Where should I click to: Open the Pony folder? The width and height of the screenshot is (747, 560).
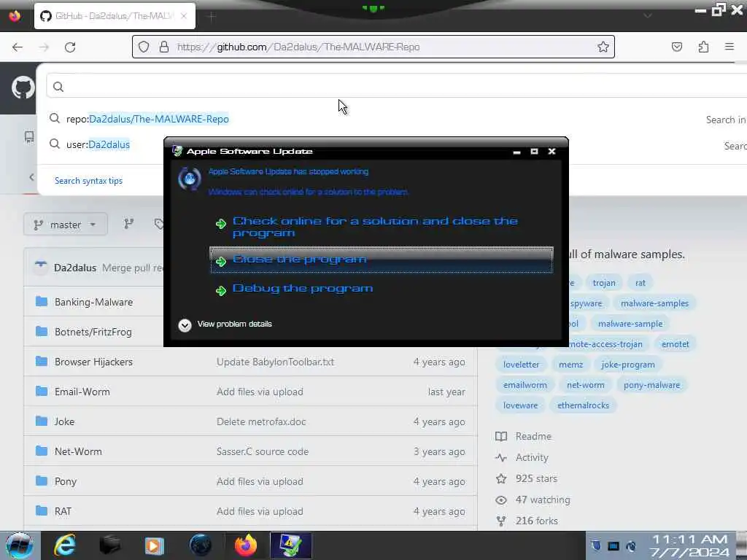coord(65,481)
